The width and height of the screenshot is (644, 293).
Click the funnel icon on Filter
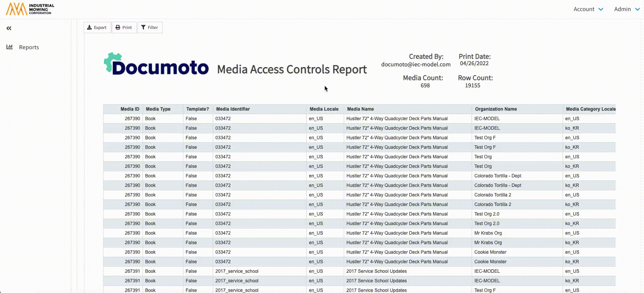pyautogui.click(x=143, y=27)
